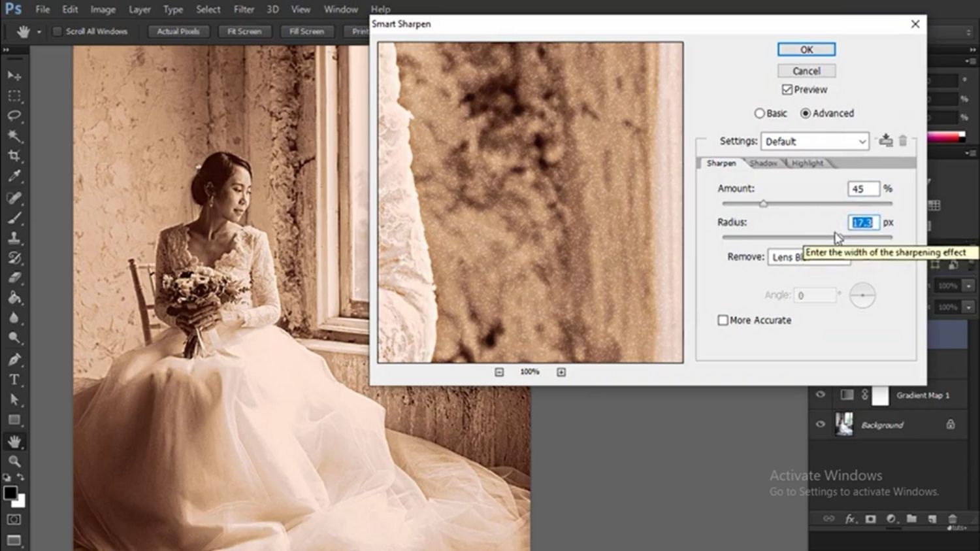980x551 pixels.
Task: Confirm Smart Sharpen with OK
Action: point(806,50)
